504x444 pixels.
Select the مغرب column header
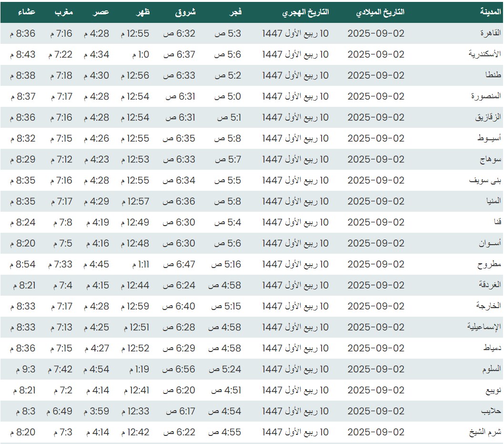pyautogui.click(x=63, y=12)
